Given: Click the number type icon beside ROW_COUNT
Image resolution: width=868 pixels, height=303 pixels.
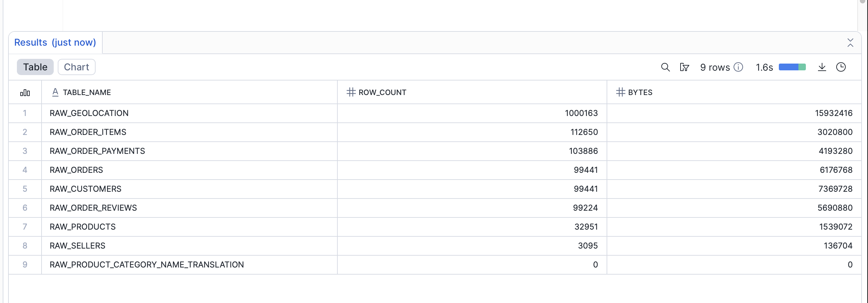Looking at the screenshot, I should pos(351,92).
